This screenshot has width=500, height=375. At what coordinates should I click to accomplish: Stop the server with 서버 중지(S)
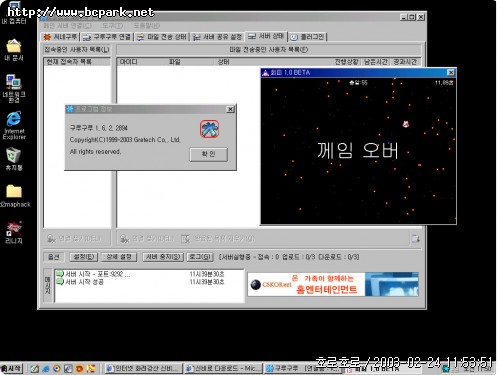click(x=163, y=257)
